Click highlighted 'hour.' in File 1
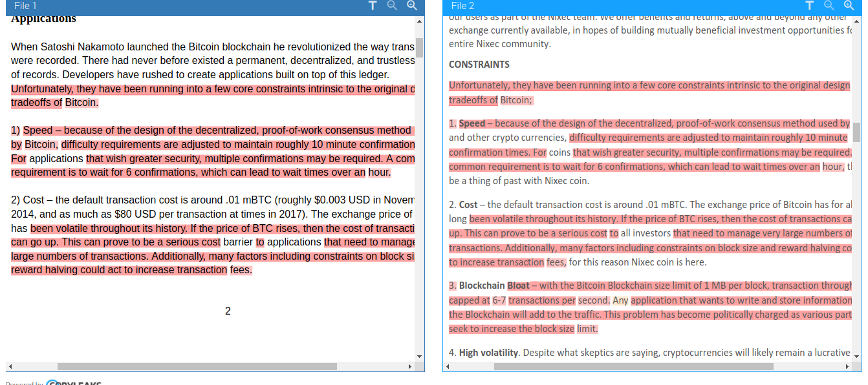The width and height of the screenshot is (868, 385). pos(380,172)
